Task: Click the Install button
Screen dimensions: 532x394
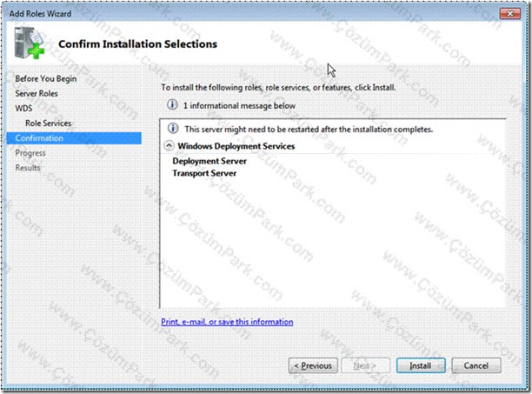Action: (421, 365)
